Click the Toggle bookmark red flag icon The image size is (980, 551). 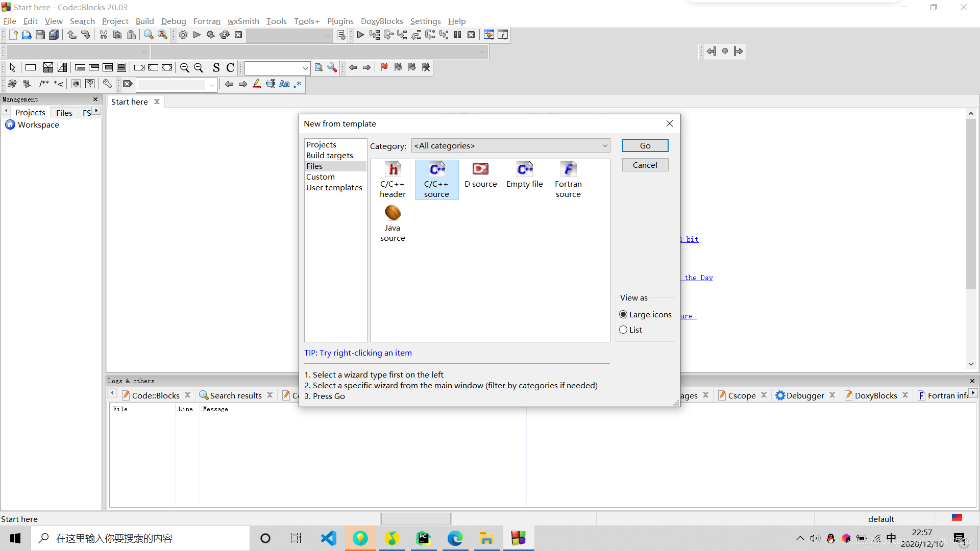tap(384, 67)
